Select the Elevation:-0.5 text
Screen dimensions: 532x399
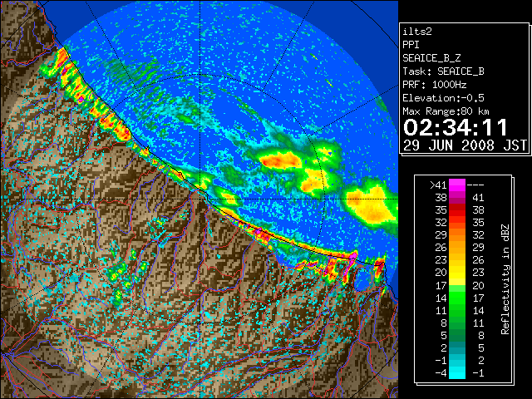443,98
